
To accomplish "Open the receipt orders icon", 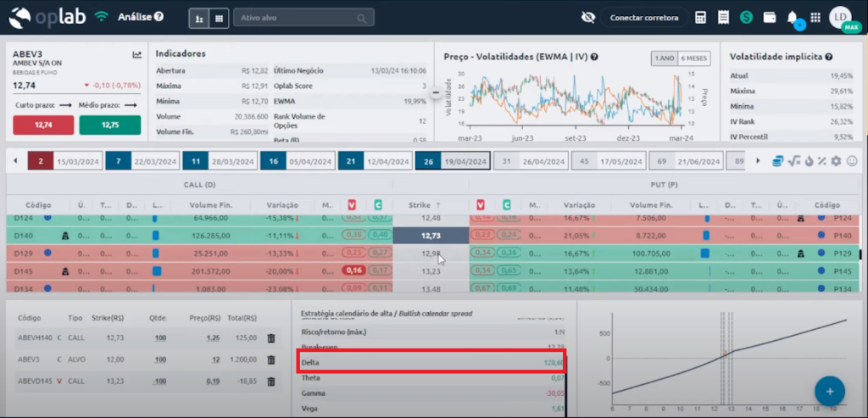I will coord(723,17).
